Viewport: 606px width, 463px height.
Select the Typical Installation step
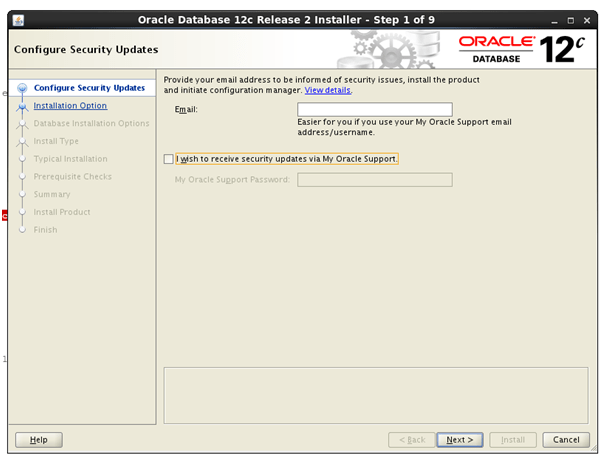pyautogui.click(x=70, y=159)
